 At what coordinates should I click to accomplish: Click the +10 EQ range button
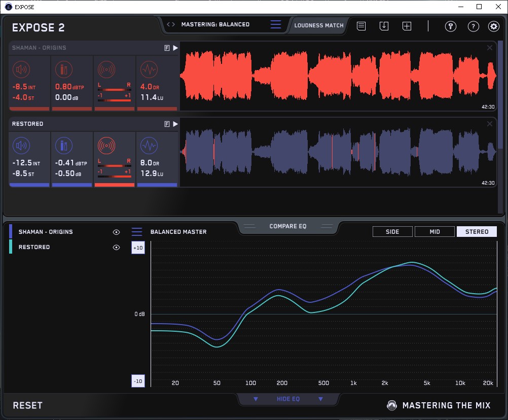[x=138, y=248]
